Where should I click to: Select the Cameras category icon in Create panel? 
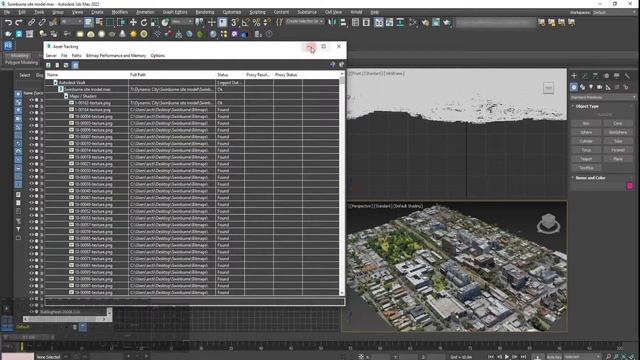click(x=599, y=87)
